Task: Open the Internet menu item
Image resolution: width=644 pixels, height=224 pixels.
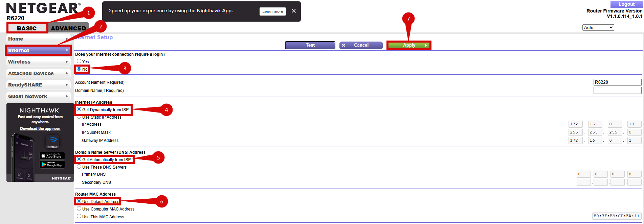Action: [38, 50]
